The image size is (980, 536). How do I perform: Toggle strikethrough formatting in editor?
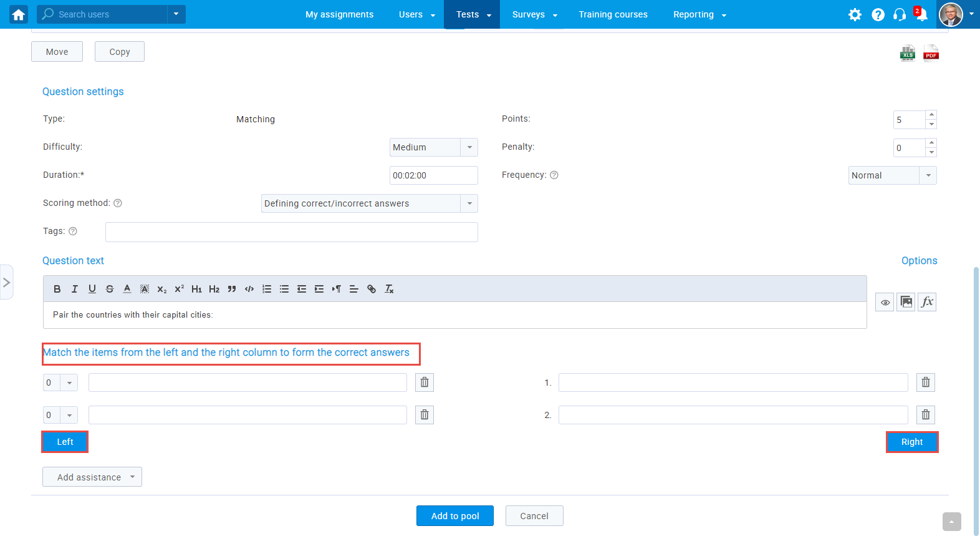pos(110,289)
